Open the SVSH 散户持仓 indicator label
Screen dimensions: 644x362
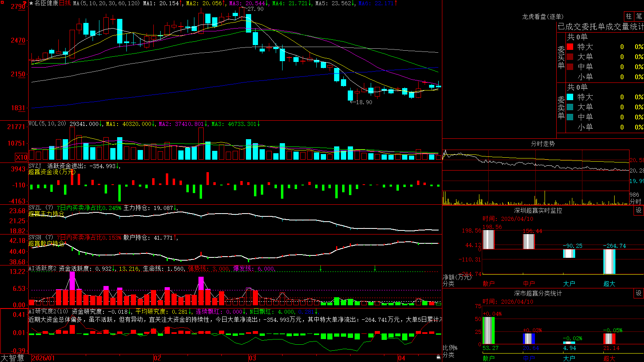[41, 238]
